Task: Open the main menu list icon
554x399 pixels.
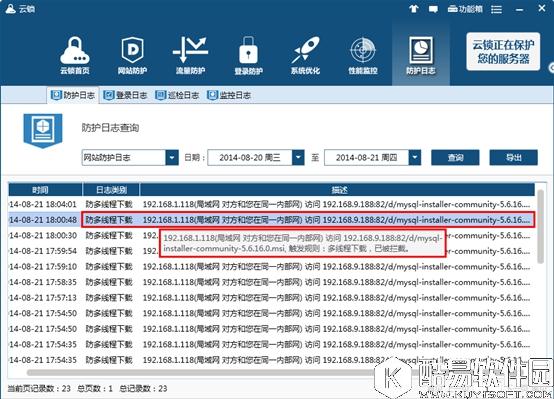Action: point(496,9)
